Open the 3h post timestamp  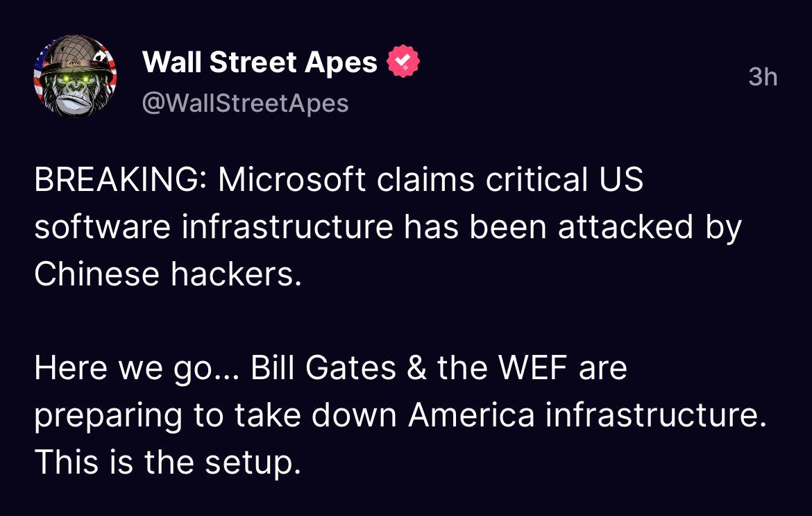(x=763, y=77)
